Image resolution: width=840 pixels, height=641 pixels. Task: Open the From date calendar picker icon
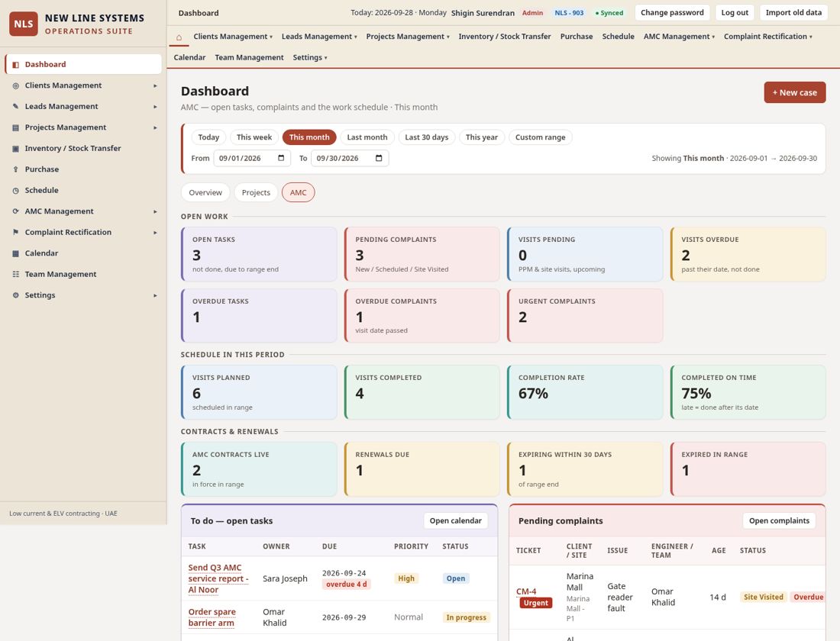tap(281, 158)
